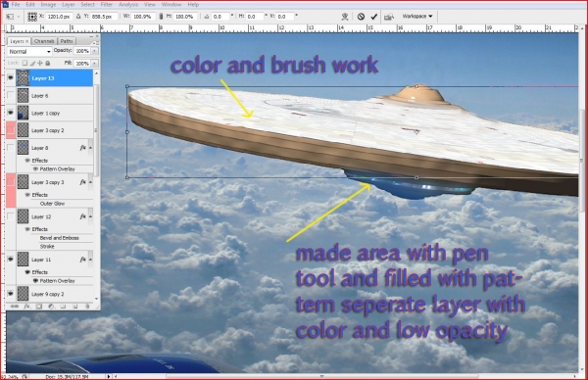Collapse effects arrow on Layer 12
Viewport: 588px width, 380px height.
[90, 216]
